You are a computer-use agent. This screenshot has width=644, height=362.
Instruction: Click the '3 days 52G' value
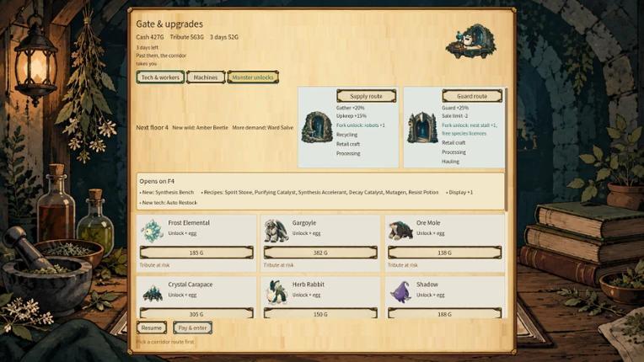224,37
